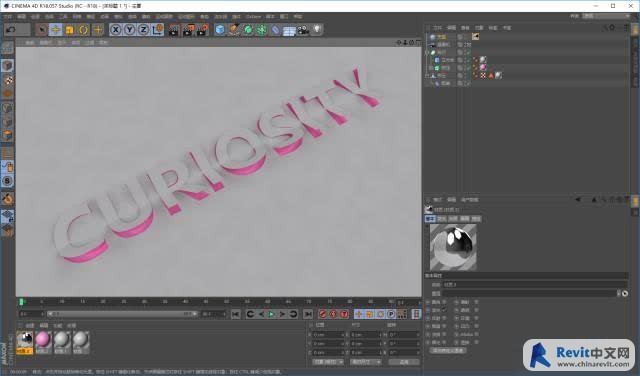
Task: Open the Camera objects icon
Action: (x=303, y=30)
